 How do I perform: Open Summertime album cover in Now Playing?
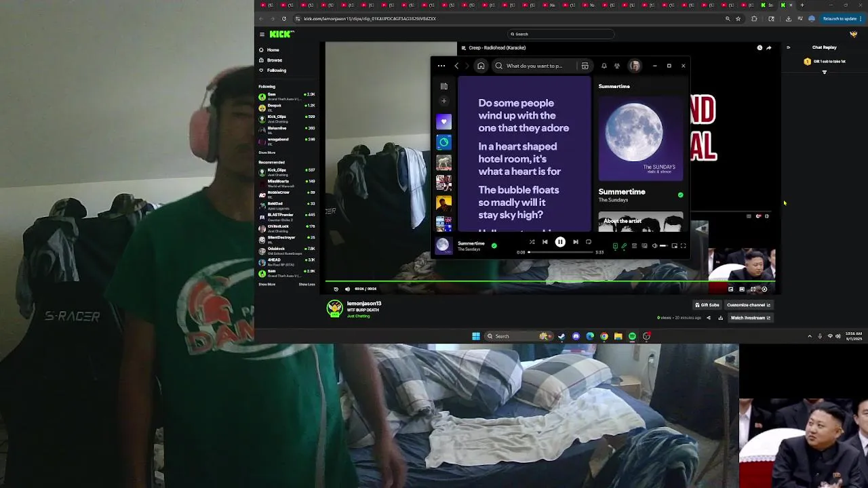[x=641, y=139]
